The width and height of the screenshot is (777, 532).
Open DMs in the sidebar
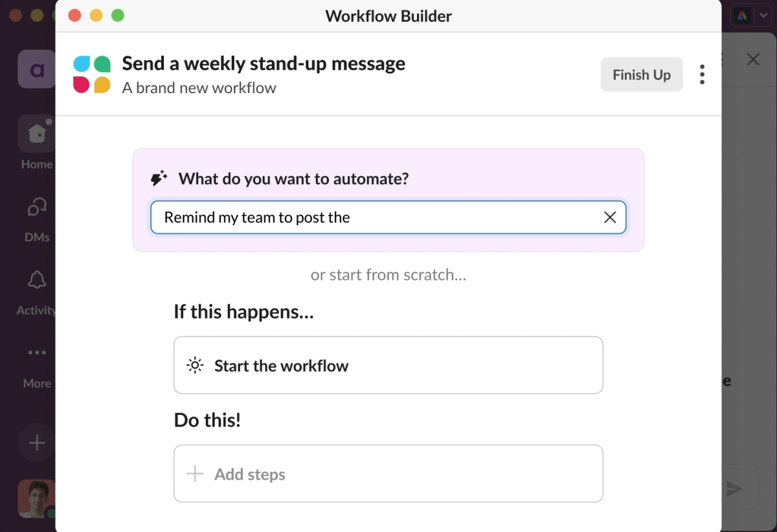37,219
